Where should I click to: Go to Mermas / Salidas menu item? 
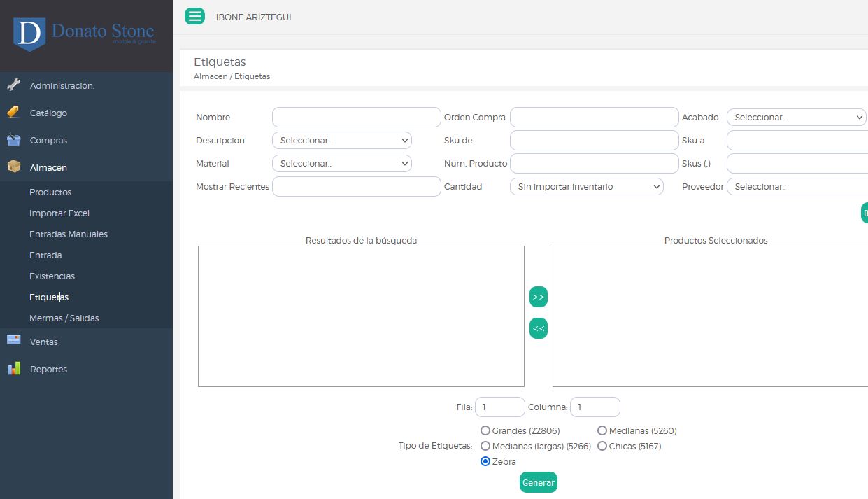coord(64,318)
